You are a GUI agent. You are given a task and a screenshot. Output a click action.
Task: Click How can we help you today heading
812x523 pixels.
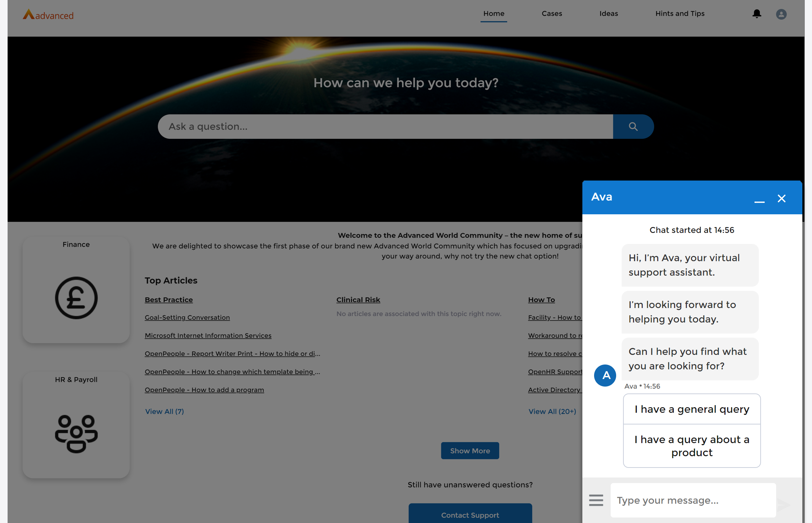[x=406, y=83]
